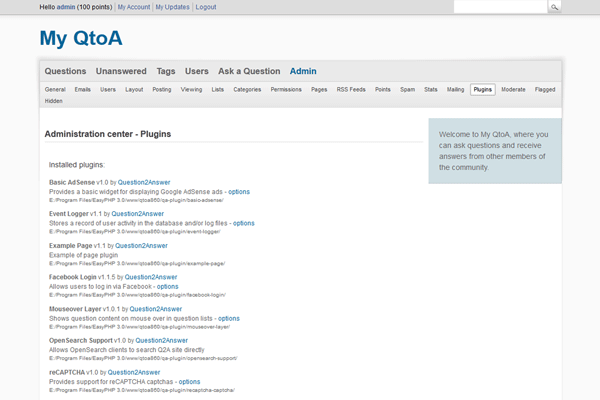Screen dimensions: 600x400
Task: Open the Admin General sub-tab
Action: coord(55,90)
